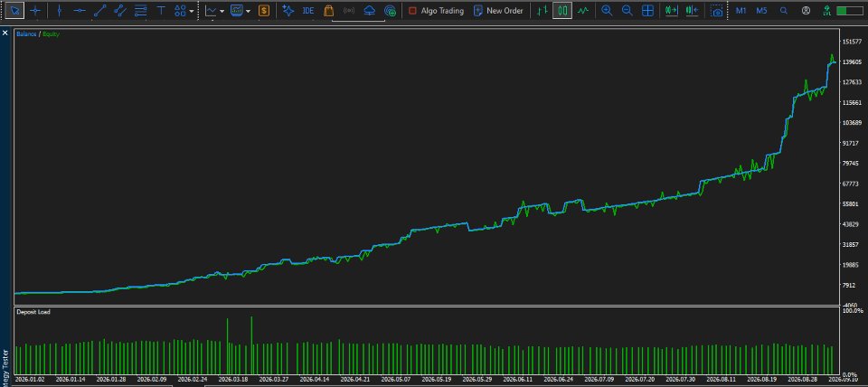Viewport: 868px width, 387px height.
Task: Click the globe network icon
Action: coord(391,11)
